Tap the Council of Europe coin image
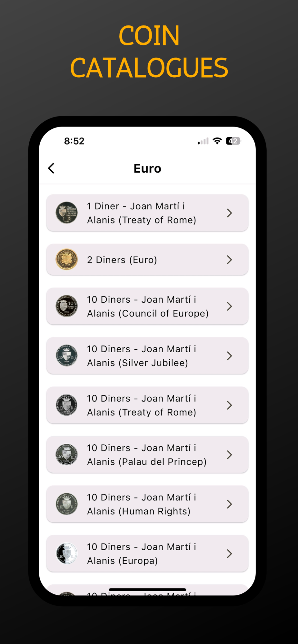Viewport: 298px width, 644px height. (66, 306)
